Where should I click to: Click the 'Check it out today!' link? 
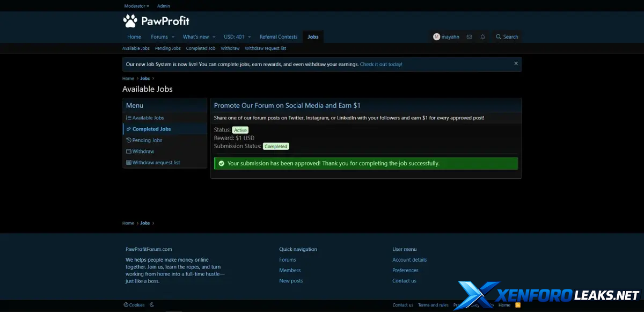click(381, 64)
